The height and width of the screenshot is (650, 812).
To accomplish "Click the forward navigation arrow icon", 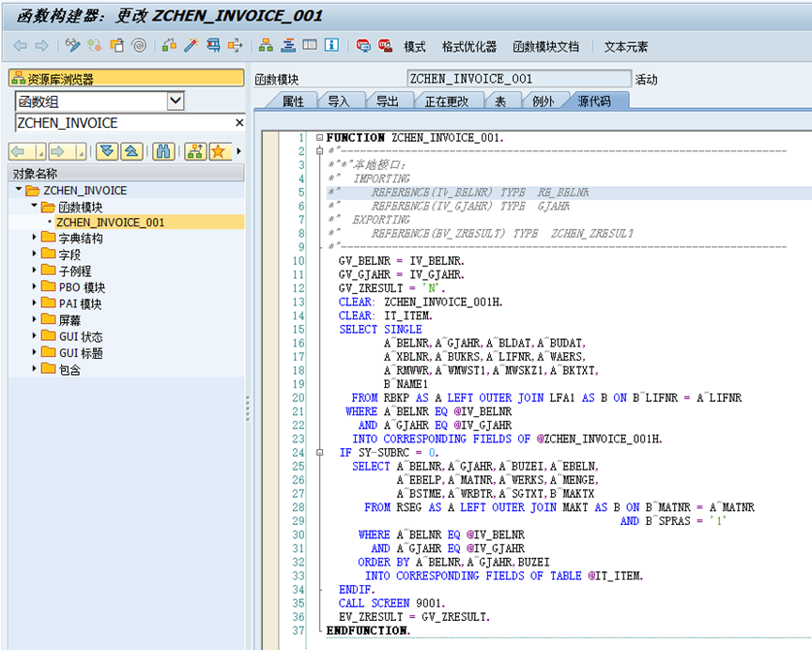I will [x=39, y=44].
